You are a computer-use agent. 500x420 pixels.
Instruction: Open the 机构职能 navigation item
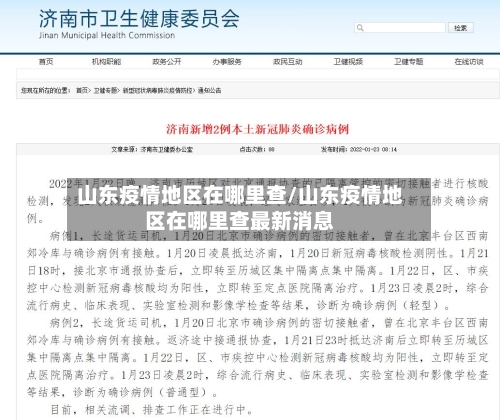[106, 62]
